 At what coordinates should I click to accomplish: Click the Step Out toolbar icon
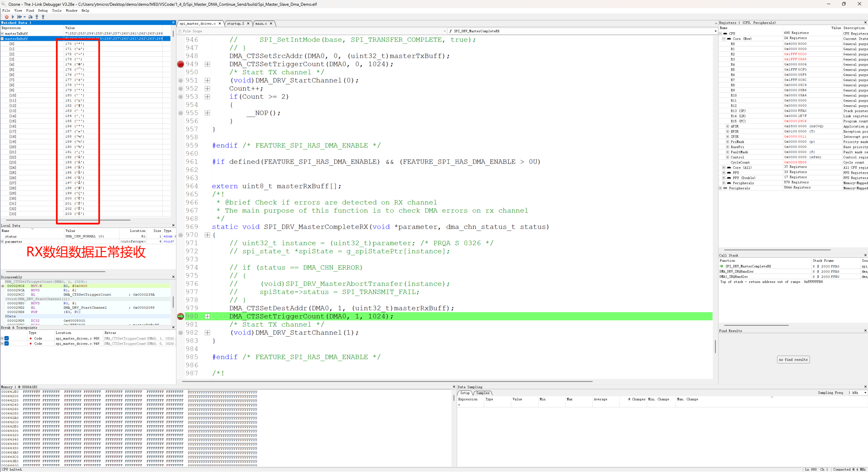pos(43,17)
